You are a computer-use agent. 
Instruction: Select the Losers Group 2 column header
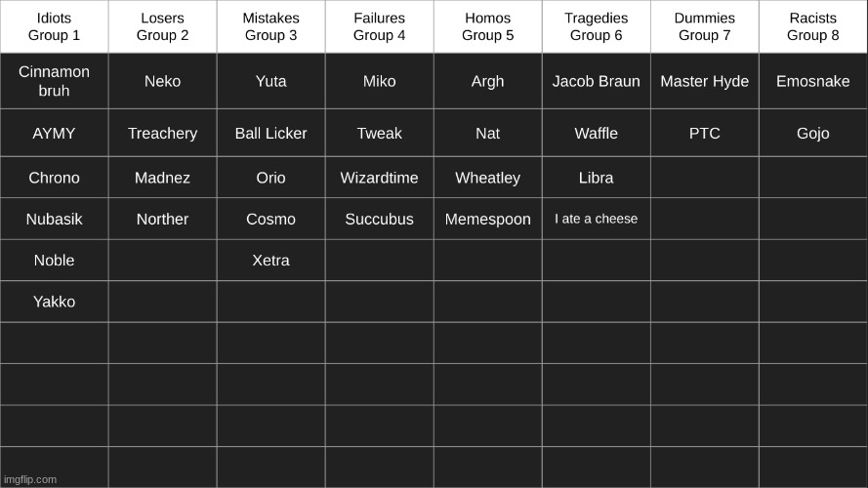point(163,26)
